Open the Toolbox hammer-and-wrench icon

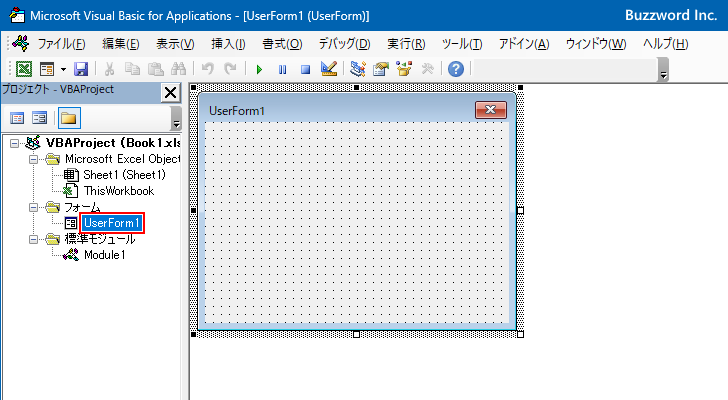coord(427,69)
